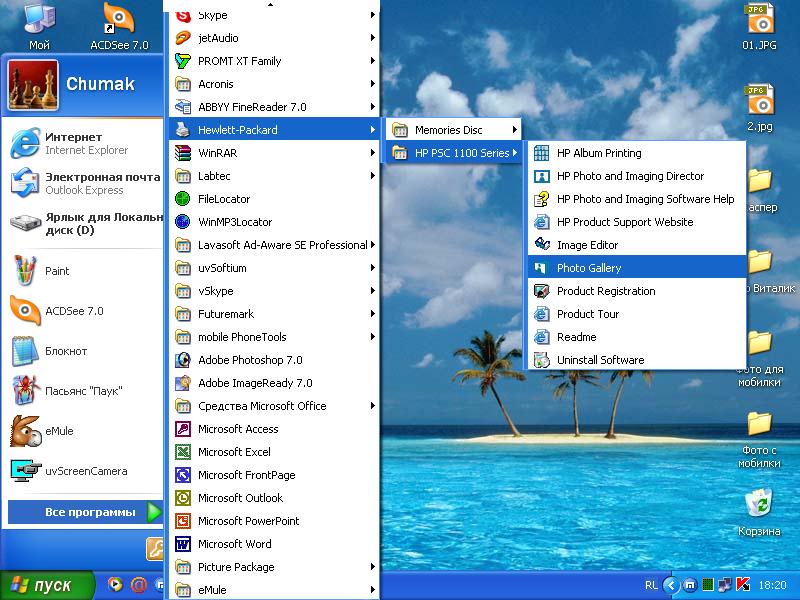Click the eMule icon in pinned list
800x600 pixels.
click(25, 431)
